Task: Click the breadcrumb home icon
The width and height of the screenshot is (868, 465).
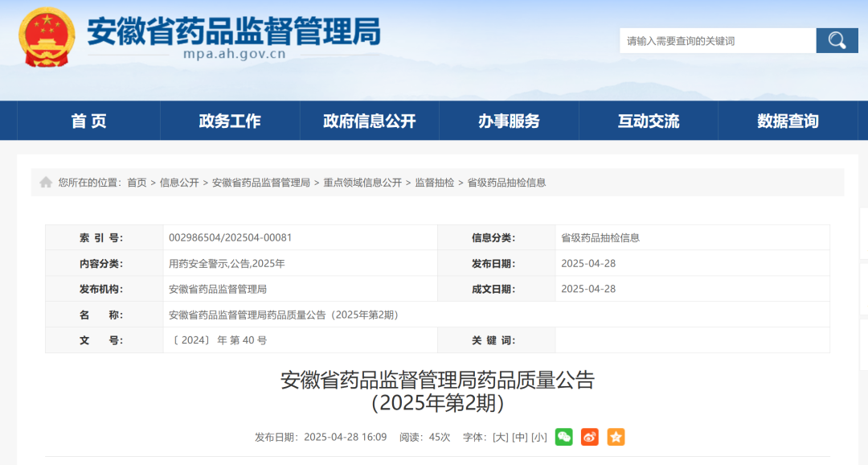Action: coord(46,183)
